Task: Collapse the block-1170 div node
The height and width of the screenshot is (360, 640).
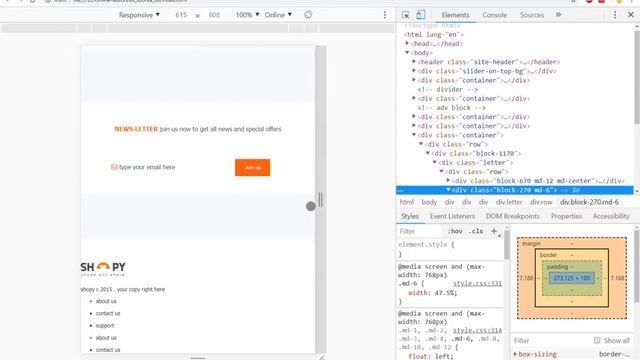Action: point(428,153)
